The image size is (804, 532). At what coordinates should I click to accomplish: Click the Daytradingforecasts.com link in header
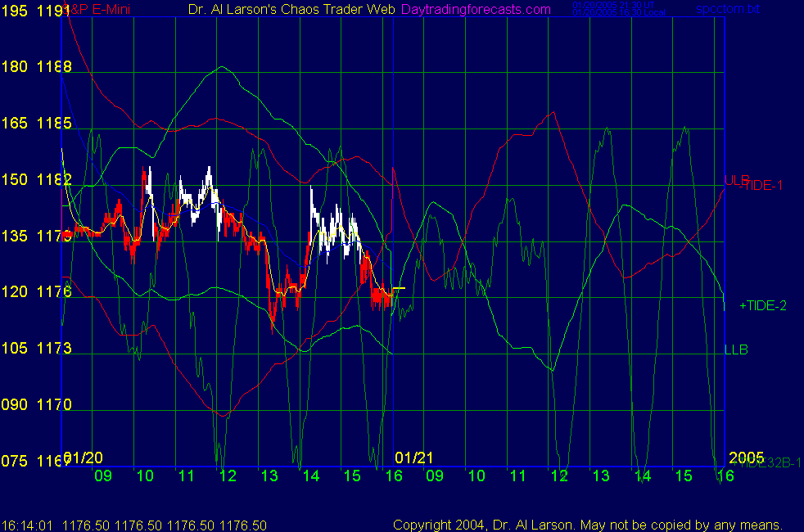click(x=476, y=9)
